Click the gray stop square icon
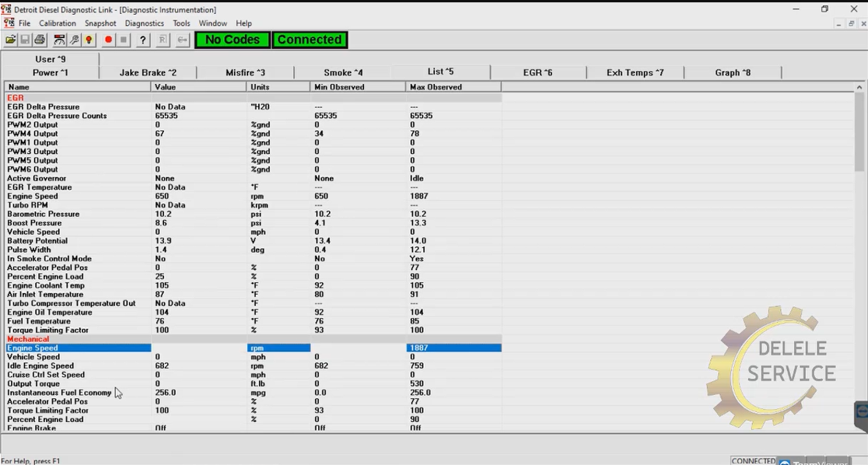Image resolution: width=868 pixels, height=465 pixels. pos(124,40)
